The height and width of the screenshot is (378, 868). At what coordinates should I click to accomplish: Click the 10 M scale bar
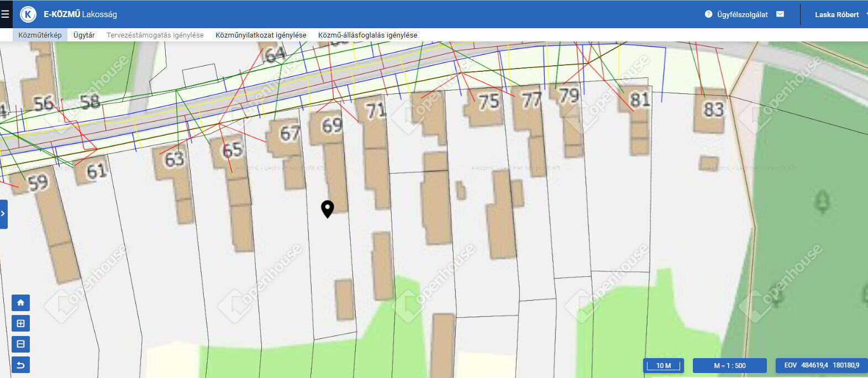[664, 365]
